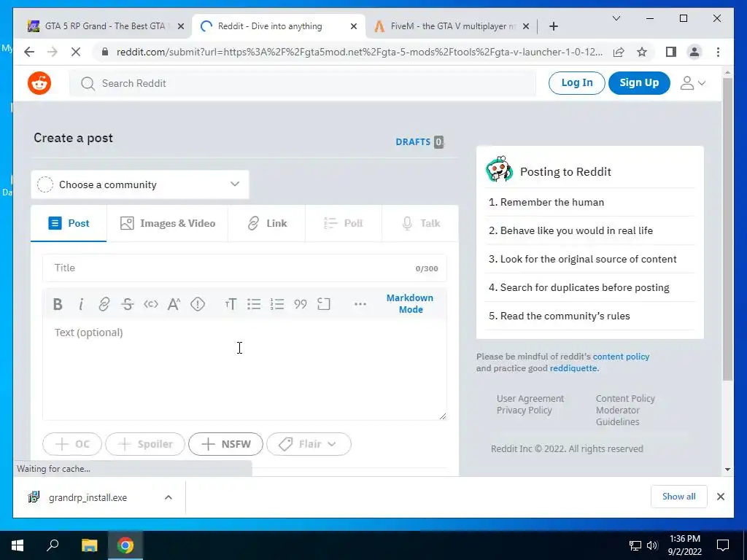Toggle bold formatting in post editor
Image resolution: width=747 pixels, height=560 pixels.
point(58,304)
